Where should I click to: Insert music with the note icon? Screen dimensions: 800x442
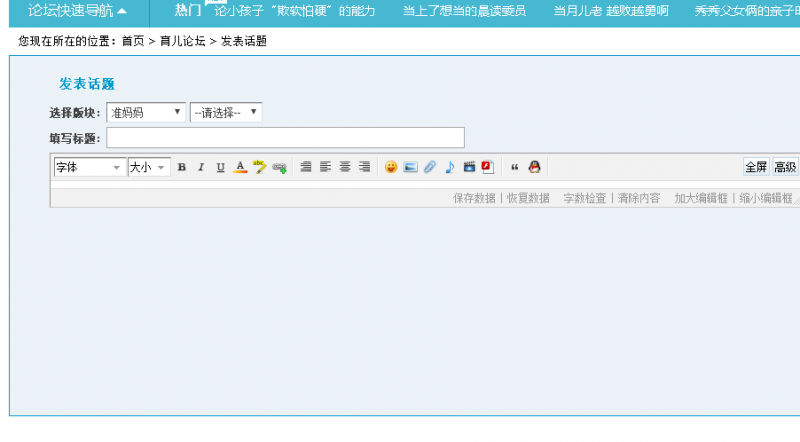(x=450, y=167)
